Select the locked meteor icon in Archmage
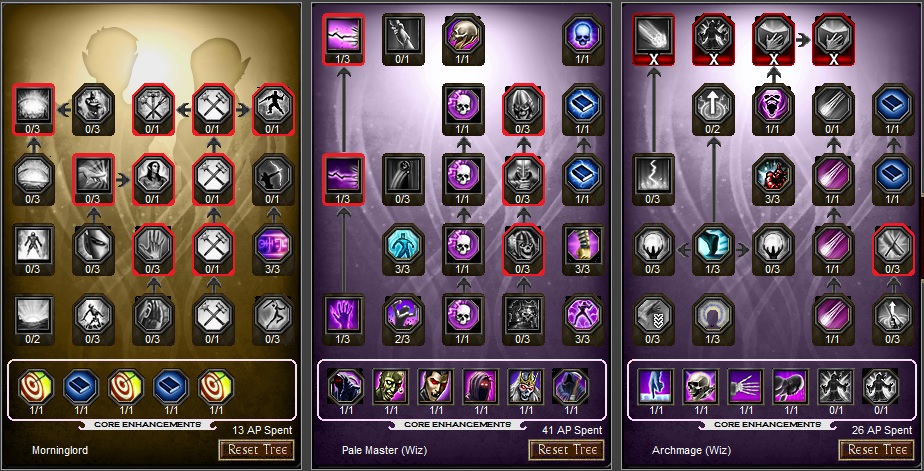 [x=653, y=35]
